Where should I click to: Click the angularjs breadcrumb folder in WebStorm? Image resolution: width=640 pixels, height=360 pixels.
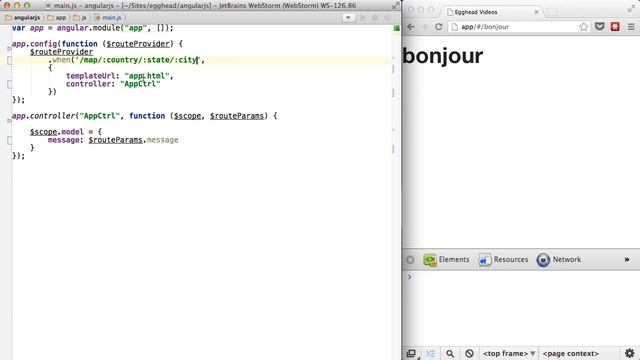pyautogui.click(x=23, y=18)
